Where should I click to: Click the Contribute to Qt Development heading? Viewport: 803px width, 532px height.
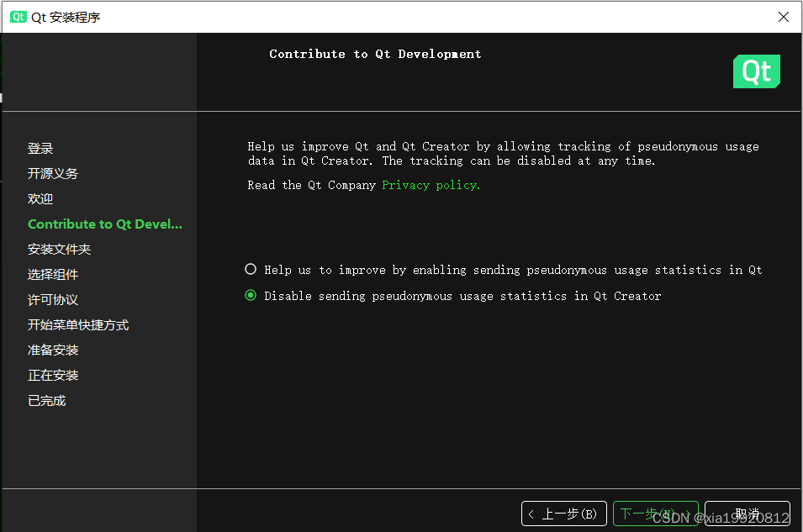375,55
